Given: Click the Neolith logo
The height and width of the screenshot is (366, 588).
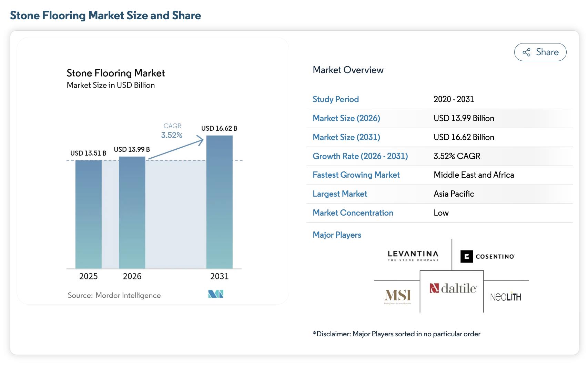Looking at the screenshot, I should [x=506, y=296].
